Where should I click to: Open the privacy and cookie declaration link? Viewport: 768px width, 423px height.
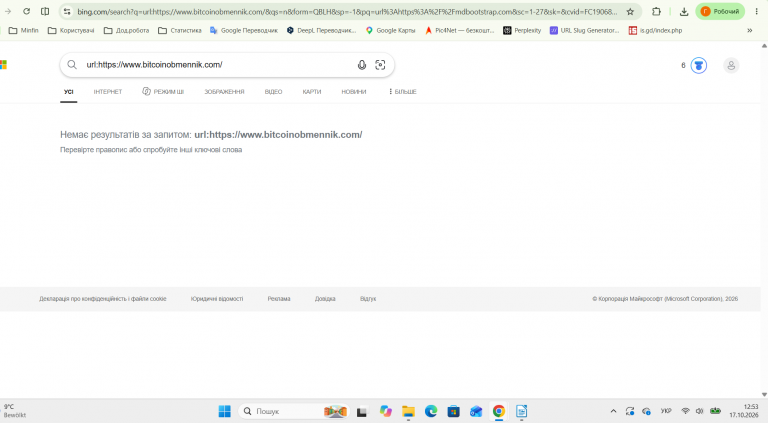click(x=103, y=299)
